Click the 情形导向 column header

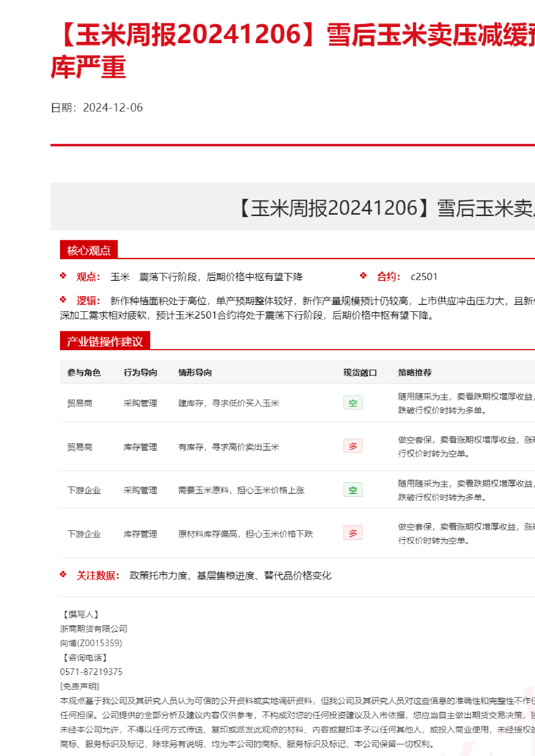coord(195,372)
